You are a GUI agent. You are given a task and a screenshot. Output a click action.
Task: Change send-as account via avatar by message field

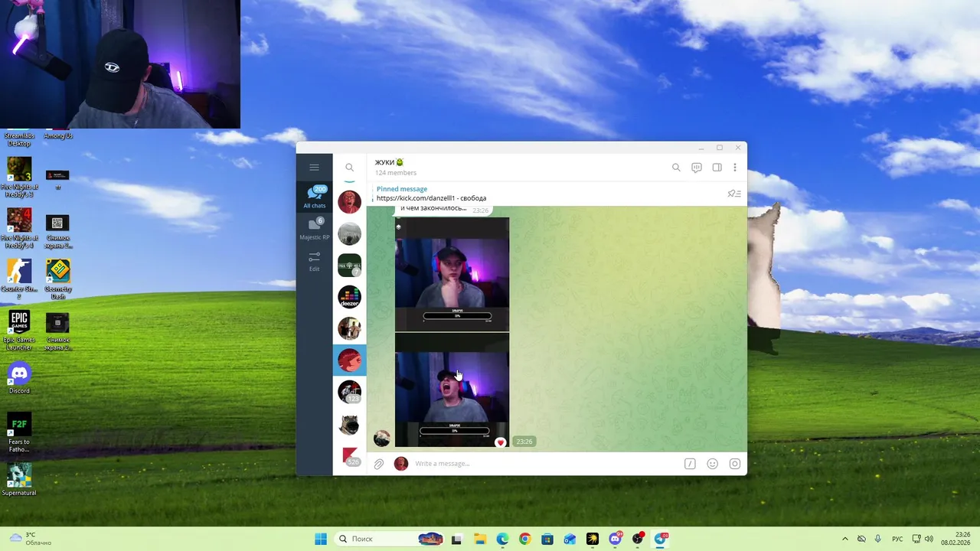(400, 464)
